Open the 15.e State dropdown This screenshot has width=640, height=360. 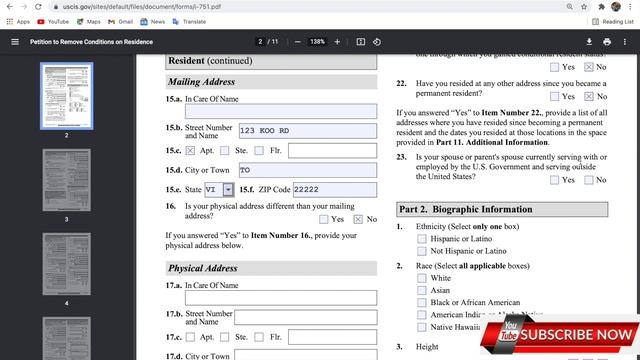click(x=228, y=189)
